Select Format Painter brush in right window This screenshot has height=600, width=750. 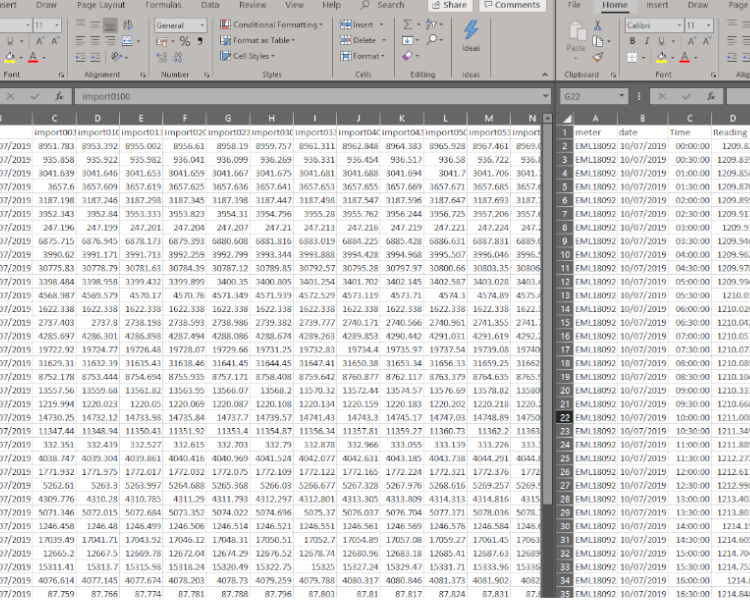(597, 57)
